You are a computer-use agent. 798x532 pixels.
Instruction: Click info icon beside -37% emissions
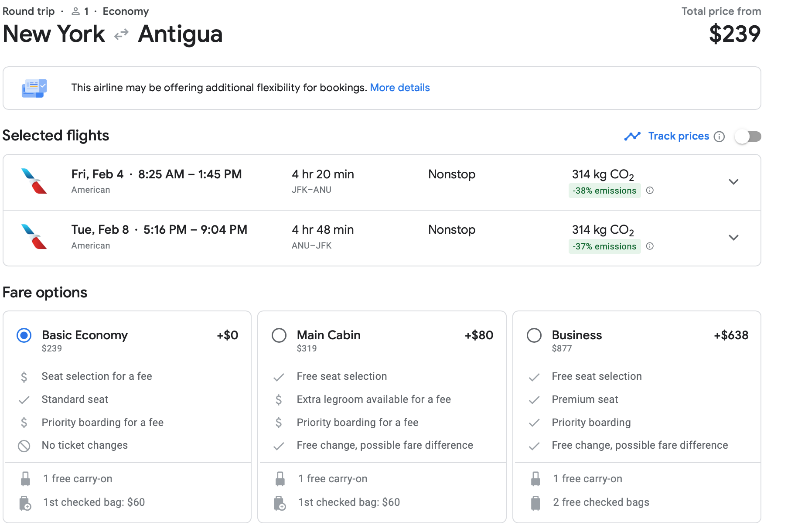click(x=650, y=246)
